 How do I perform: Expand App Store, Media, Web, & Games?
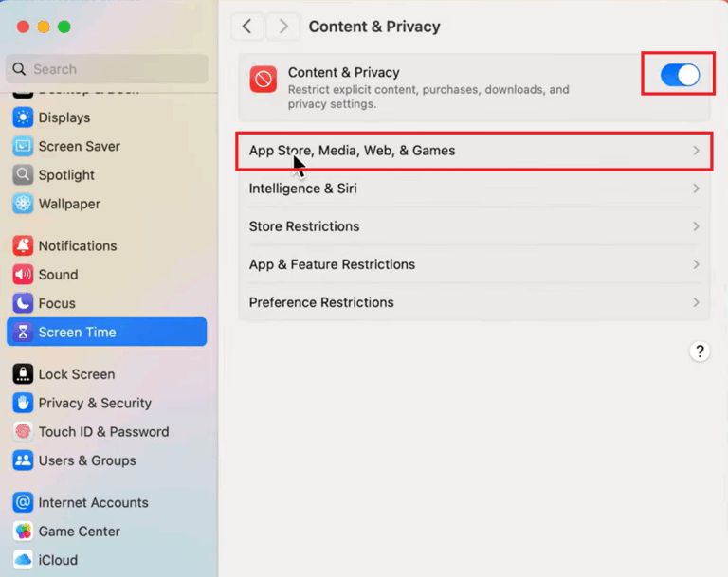[x=473, y=151]
